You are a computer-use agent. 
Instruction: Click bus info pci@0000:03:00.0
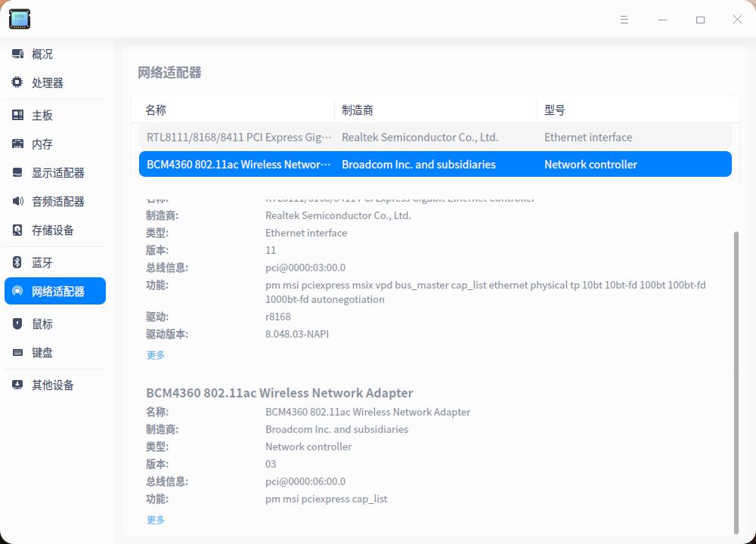305,267
